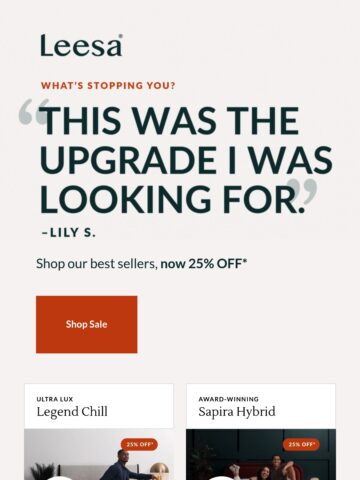Open the Legend Chill product title
Viewport: 360px width, 480px height.
tap(72, 412)
